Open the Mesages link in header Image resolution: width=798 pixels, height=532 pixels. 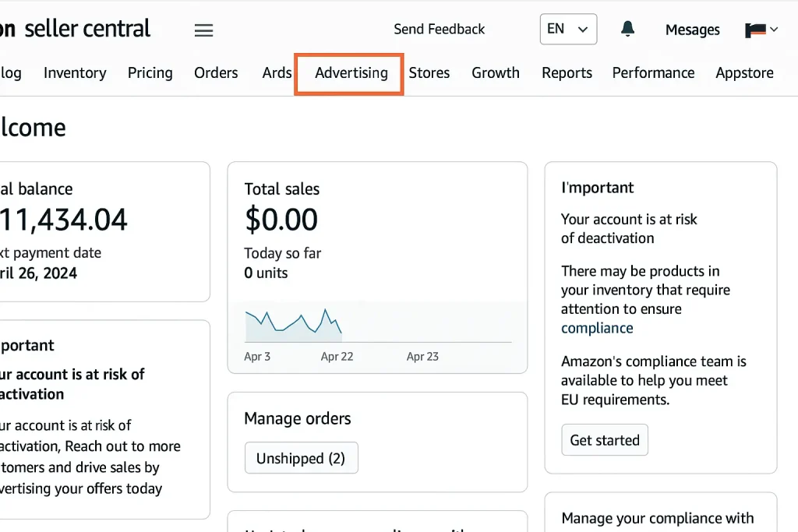point(692,30)
